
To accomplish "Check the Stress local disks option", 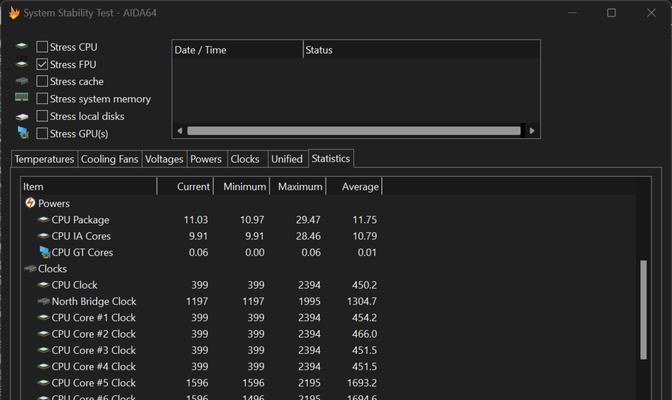I will click(x=42, y=116).
